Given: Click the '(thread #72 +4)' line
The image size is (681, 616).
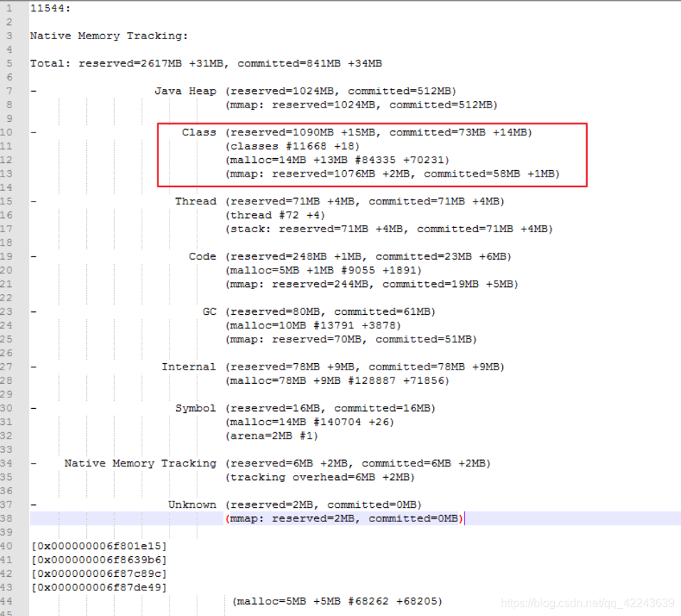Looking at the screenshot, I should pyautogui.click(x=276, y=215).
